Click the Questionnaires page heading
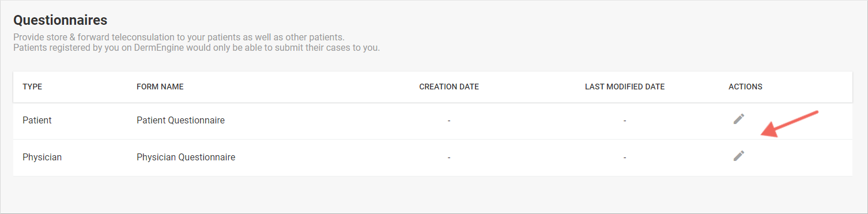The width and height of the screenshot is (868, 214). coord(61,20)
